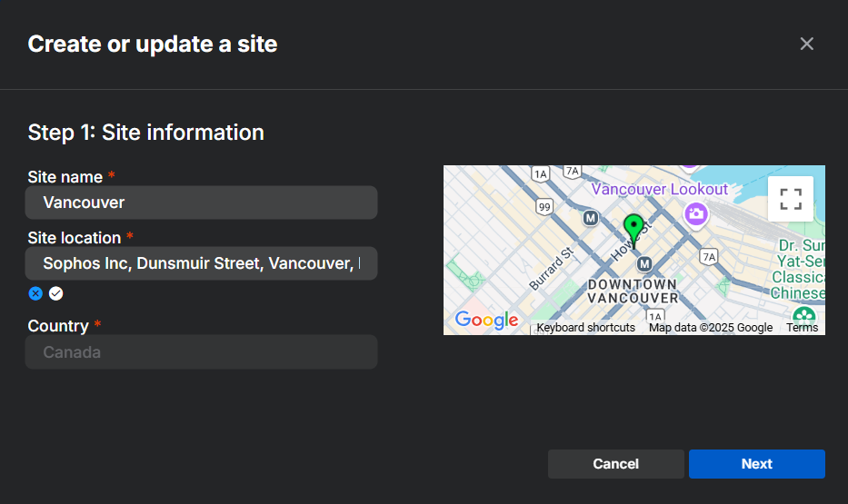Click the highway 99 shield on the map
Screen dimensions: 848x504
544,207
